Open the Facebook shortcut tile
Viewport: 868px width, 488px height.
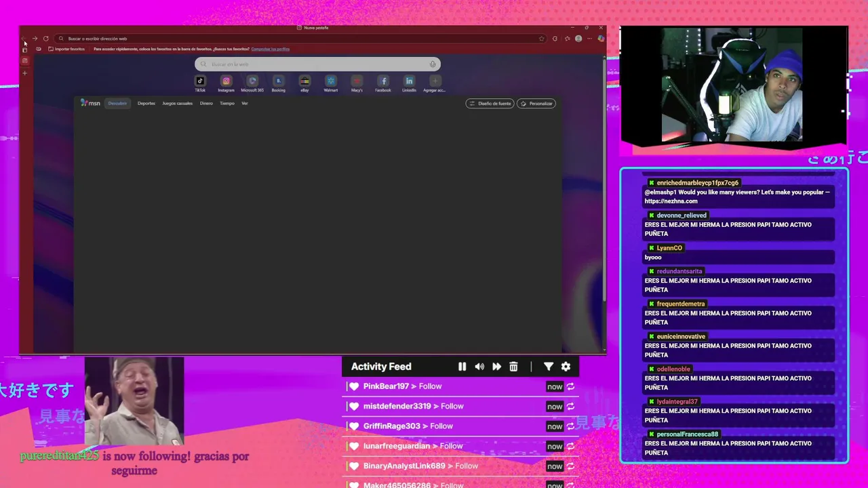(x=383, y=83)
